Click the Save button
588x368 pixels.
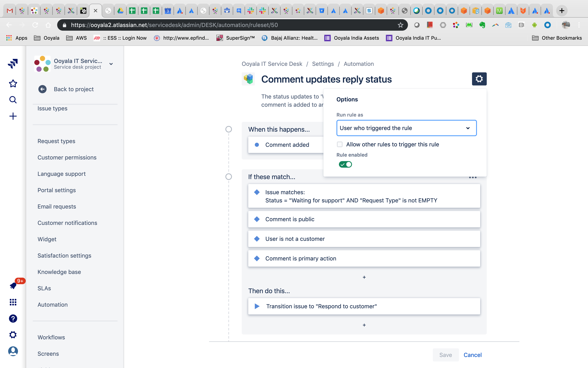tap(445, 355)
